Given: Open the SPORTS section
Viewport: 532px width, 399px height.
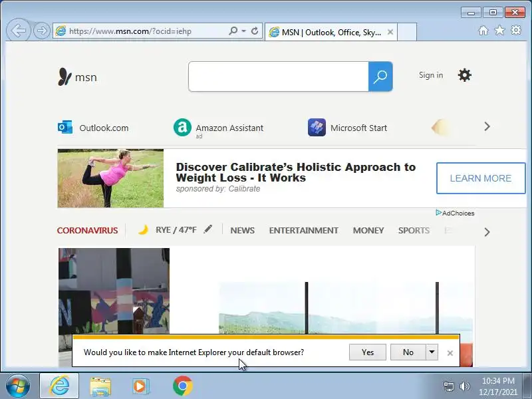Looking at the screenshot, I should (414, 230).
